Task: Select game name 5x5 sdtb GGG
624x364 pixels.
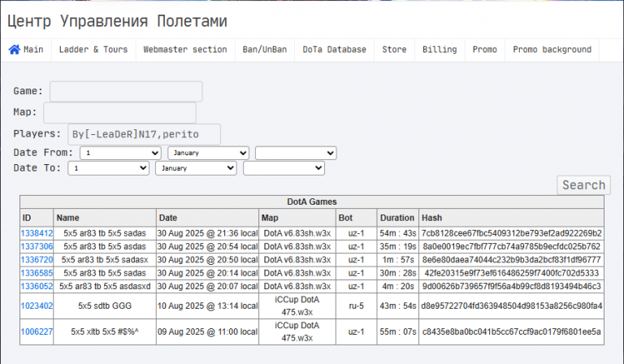Action: [105, 306]
